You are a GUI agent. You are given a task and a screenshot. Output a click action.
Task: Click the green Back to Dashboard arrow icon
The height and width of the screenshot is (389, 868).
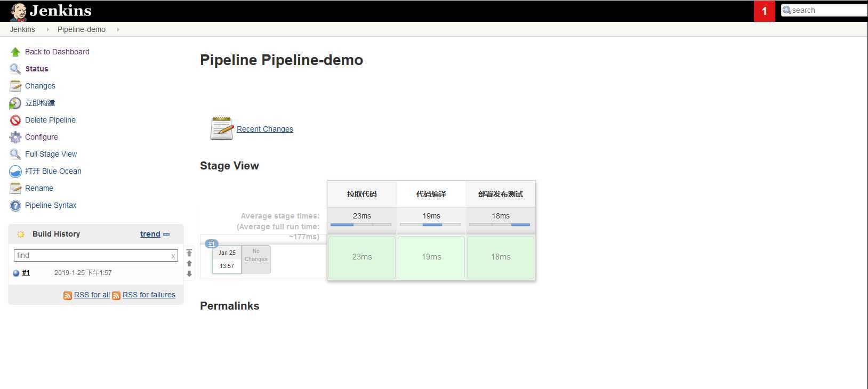coord(15,52)
